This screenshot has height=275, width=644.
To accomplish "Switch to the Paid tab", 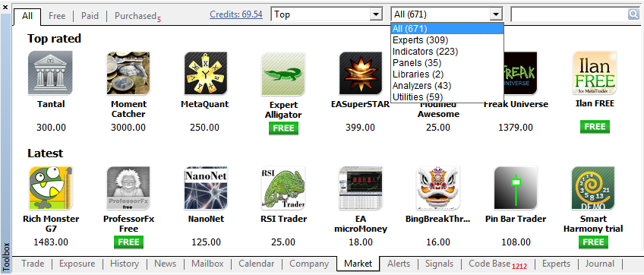I will coord(90,16).
